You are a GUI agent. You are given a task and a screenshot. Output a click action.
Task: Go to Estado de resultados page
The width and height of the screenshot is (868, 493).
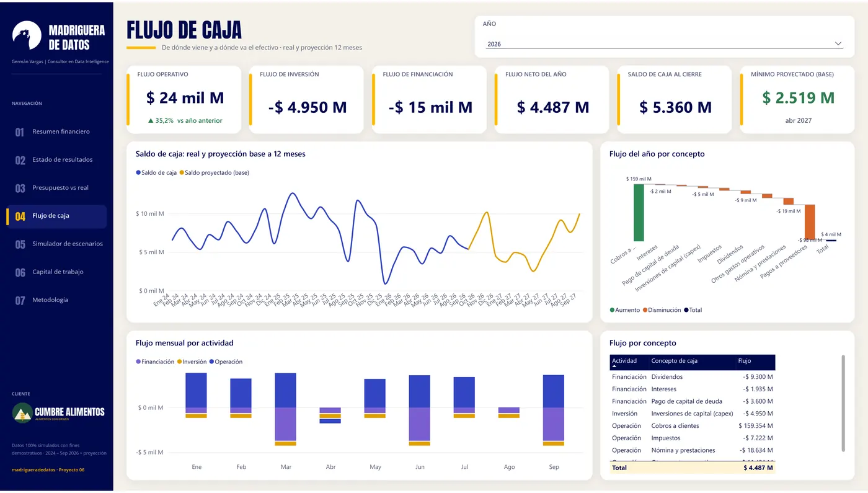click(56, 160)
